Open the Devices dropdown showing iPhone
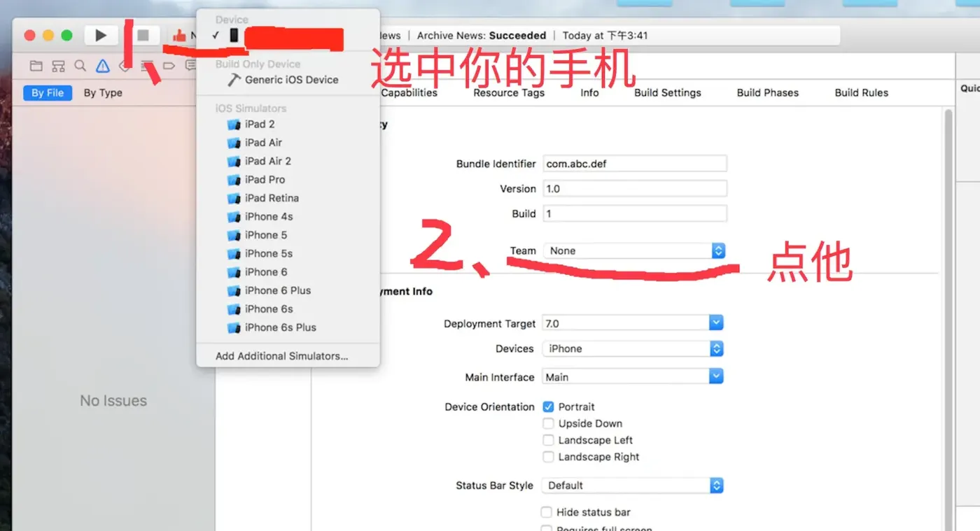 click(x=633, y=348)
